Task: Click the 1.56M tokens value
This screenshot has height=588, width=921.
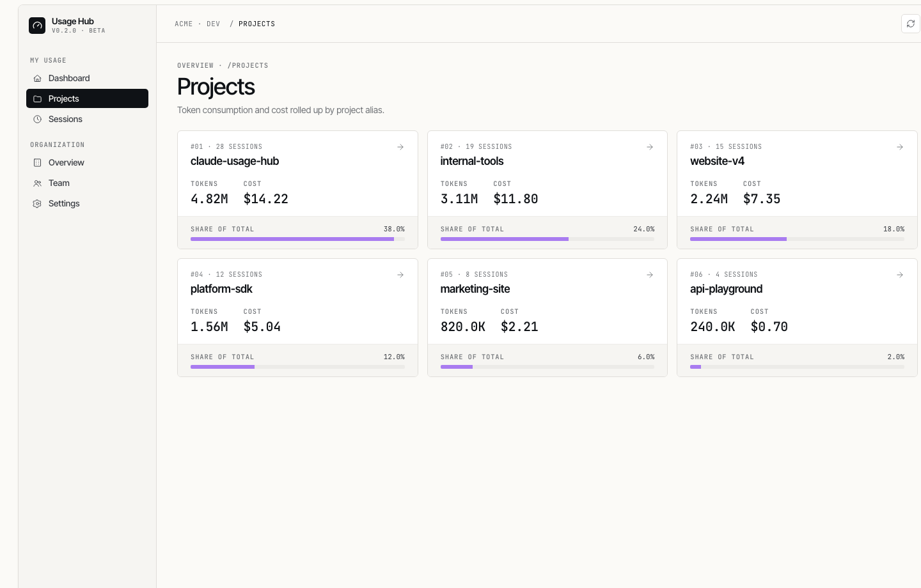Action: (209, 327)
